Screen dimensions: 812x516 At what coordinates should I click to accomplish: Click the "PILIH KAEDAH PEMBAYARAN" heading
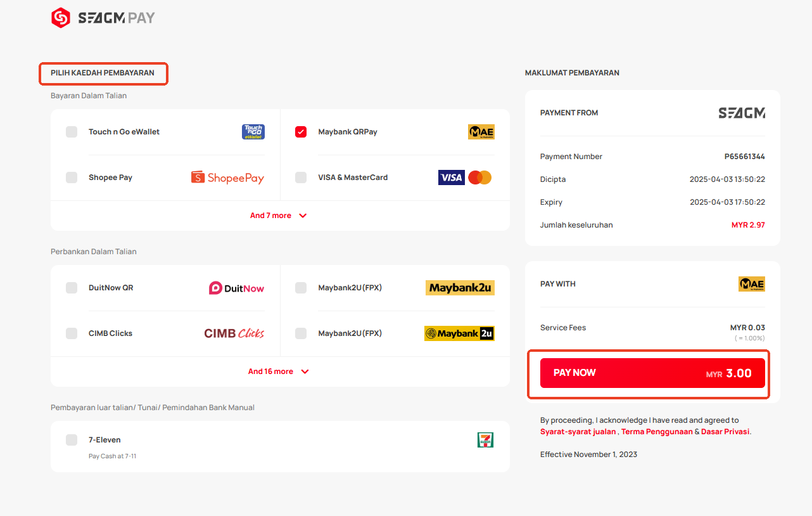(103, 73)
